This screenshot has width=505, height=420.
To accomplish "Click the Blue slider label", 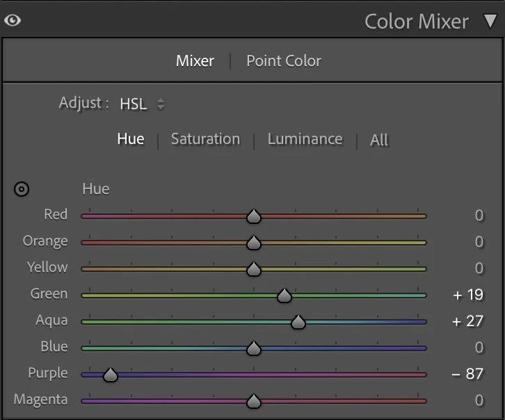I will point(54,346).
